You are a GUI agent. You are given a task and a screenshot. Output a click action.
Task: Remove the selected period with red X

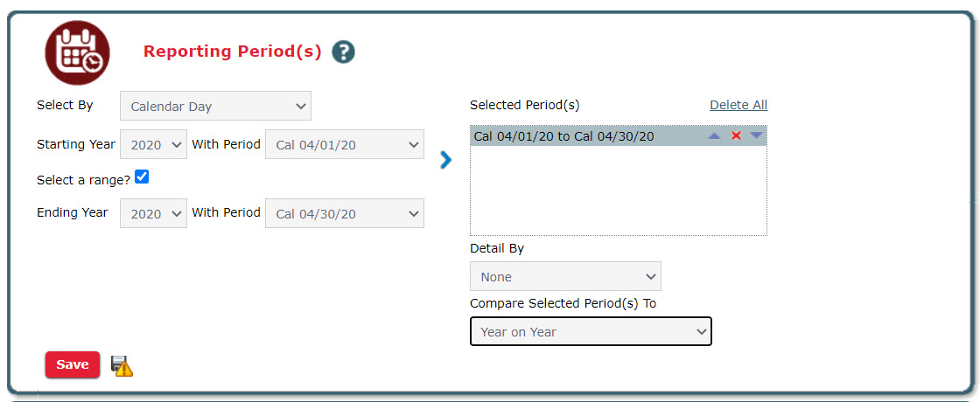coord(736,136)
